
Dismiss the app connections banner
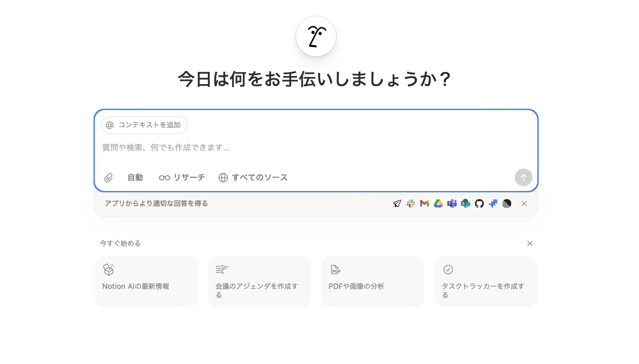tap(524, 204)
